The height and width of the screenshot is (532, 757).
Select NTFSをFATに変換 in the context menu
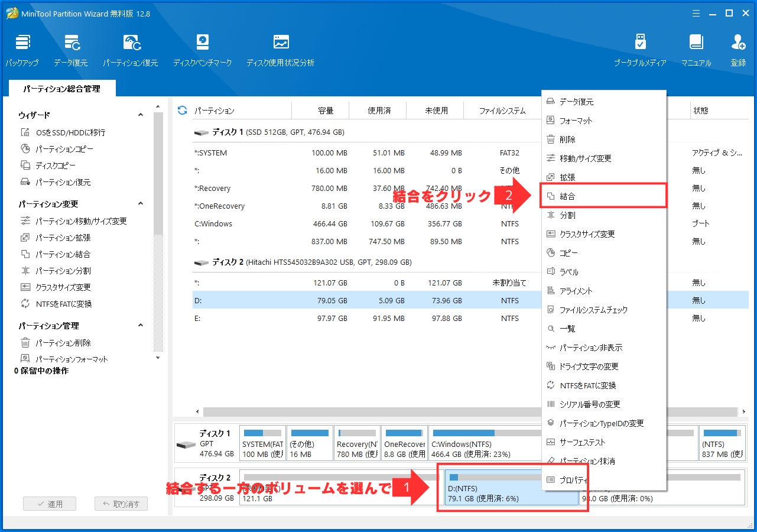coord(604,385)
